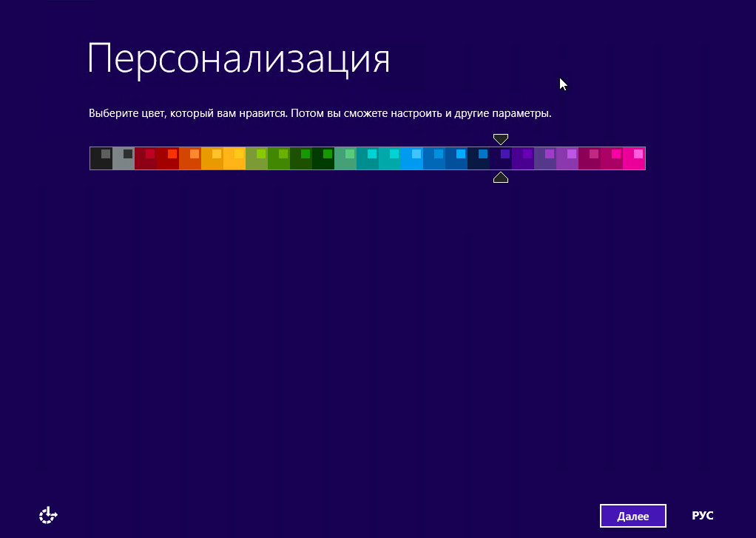
Task: Switch keyboard layout via РУС indicator
Action: tap(702, 516)
